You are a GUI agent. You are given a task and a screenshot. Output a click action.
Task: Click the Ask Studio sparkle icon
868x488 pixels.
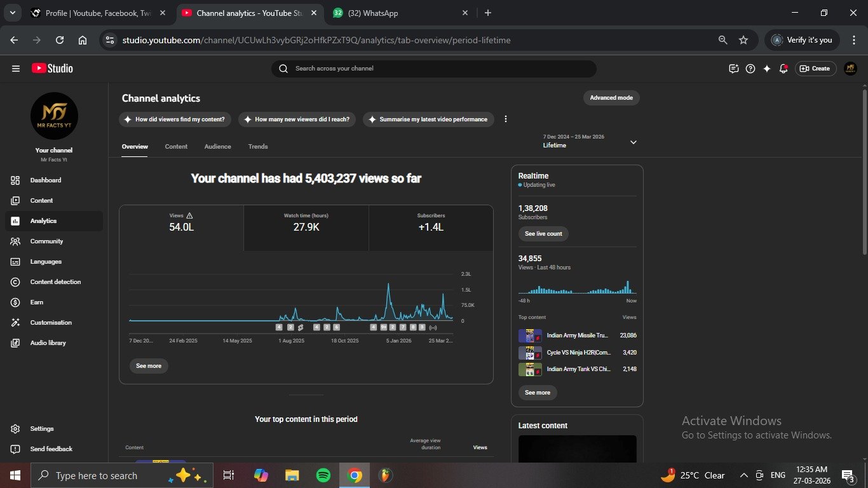767,69
